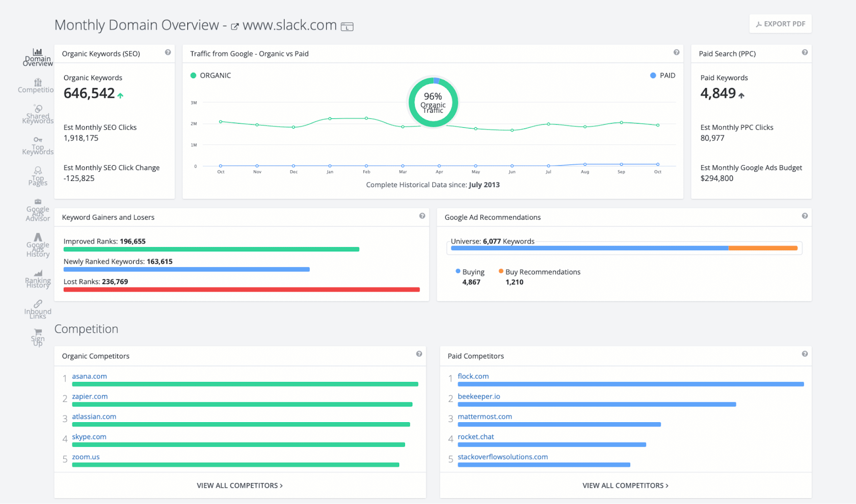Viewport: 856px width, 504px height.
Task: Click blue Newly Ranked Keywords bar
Action: (x=187, y=270)
